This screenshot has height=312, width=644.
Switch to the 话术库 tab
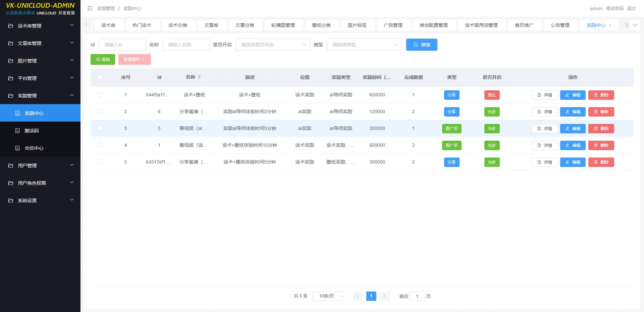108,25
